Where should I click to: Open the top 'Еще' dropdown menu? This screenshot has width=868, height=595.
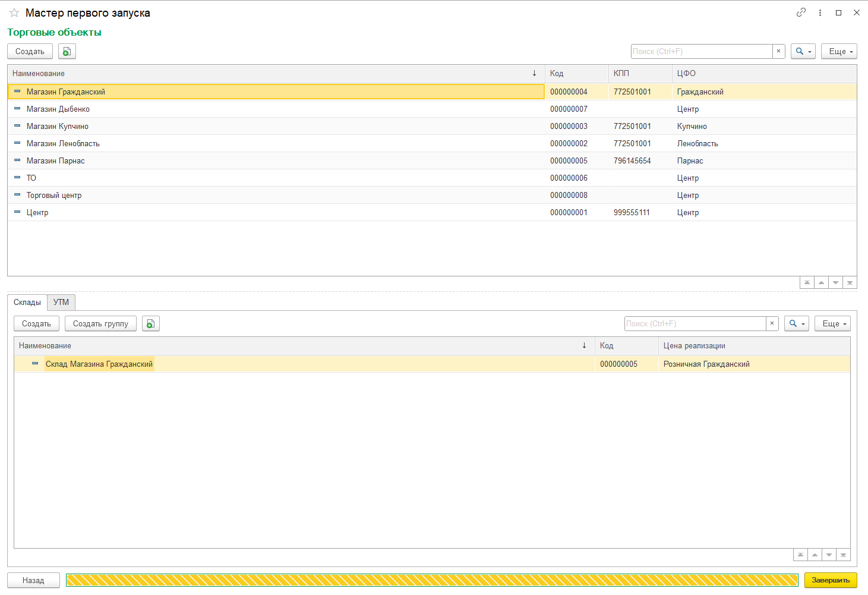[839, 52]
